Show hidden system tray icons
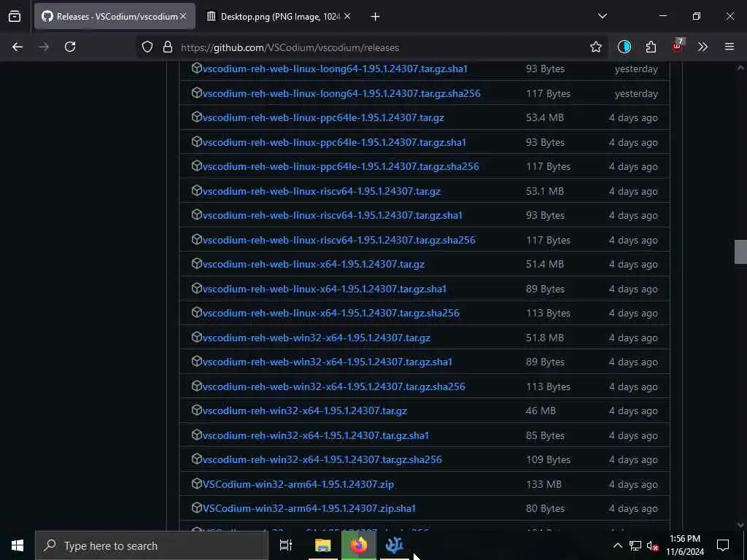747x560 pixels. tap(617, 545)
